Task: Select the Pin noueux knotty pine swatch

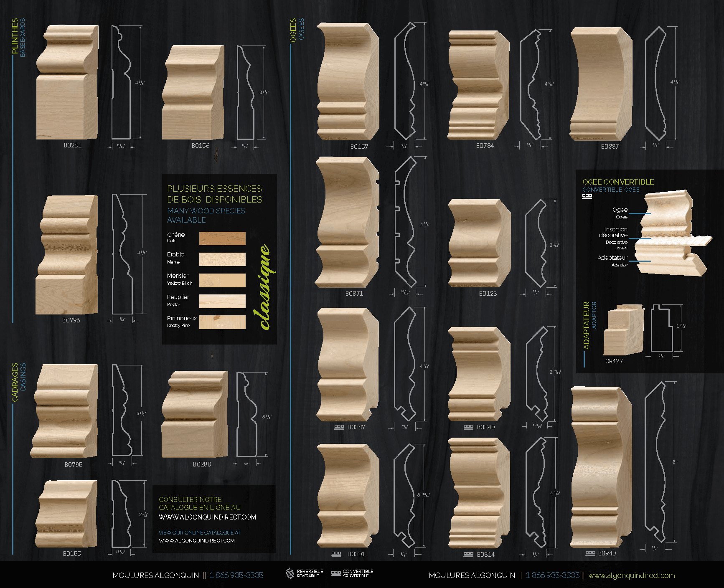Action: point(222,322)
